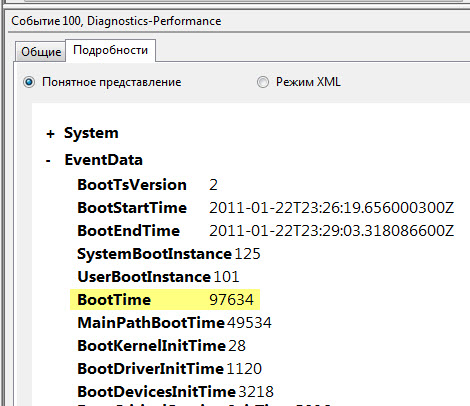The width and height of the screenshot is (470, 406).
Task: Click the BootTime value 97634
Action: click(231, 300)
